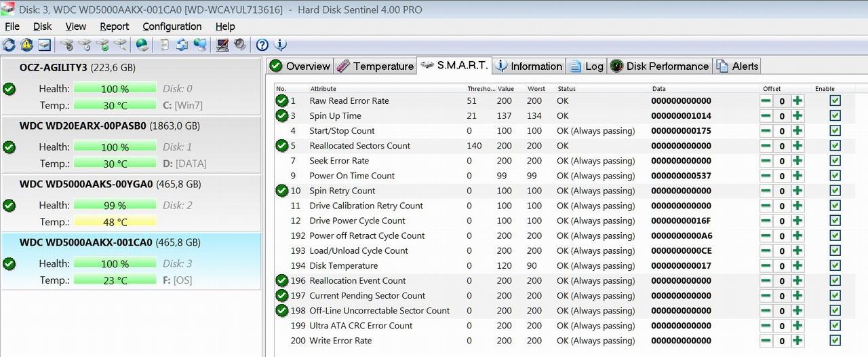Viewport: 868px width, 357px height.
Task: Uncheck Enable box for Spin Up Time
Action: pos(835,115)
